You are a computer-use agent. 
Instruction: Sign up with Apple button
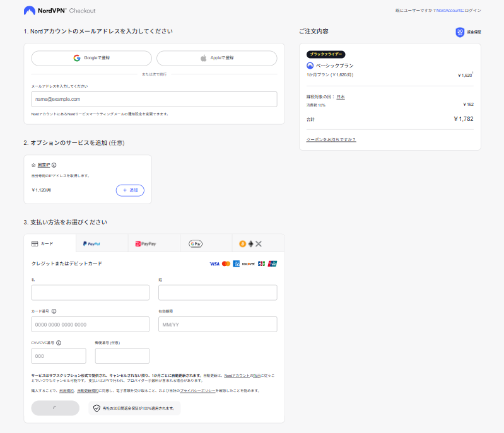pos(216,58)
